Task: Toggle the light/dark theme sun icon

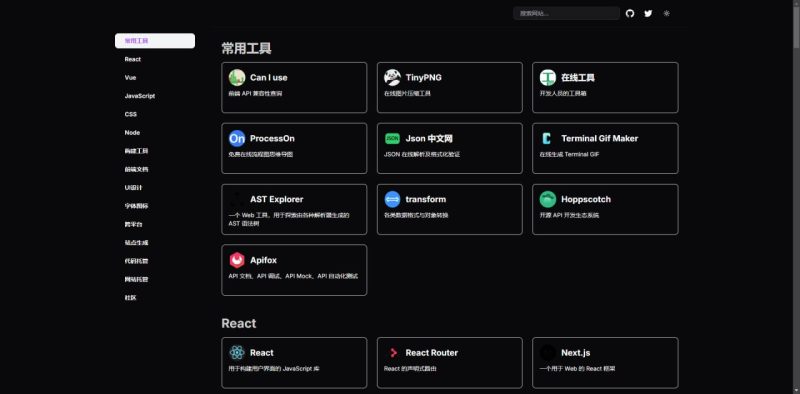Action: coord(666,13)
